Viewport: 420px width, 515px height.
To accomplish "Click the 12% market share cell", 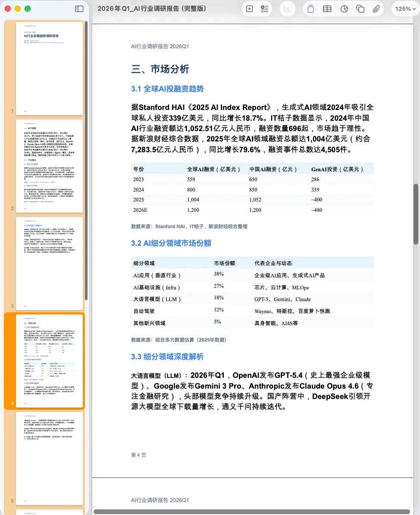I will [219, 310].
